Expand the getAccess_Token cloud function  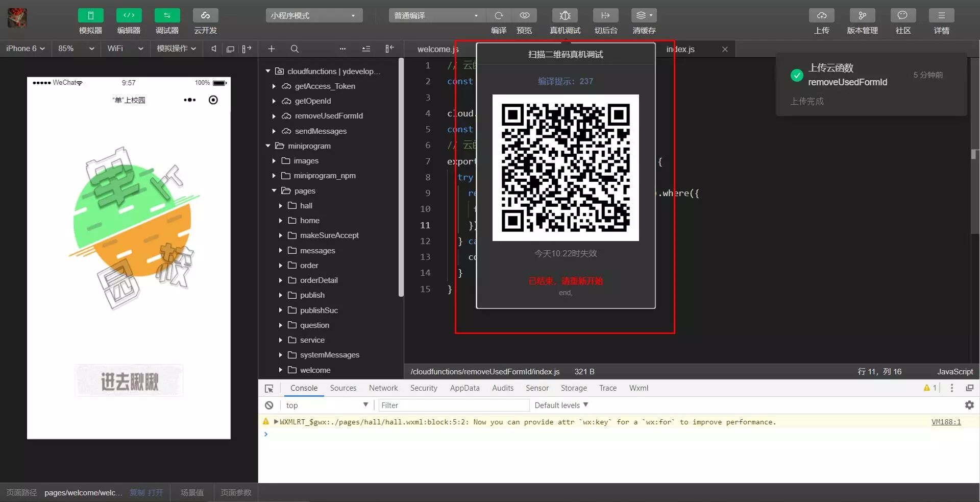click(x=274, y=86)
